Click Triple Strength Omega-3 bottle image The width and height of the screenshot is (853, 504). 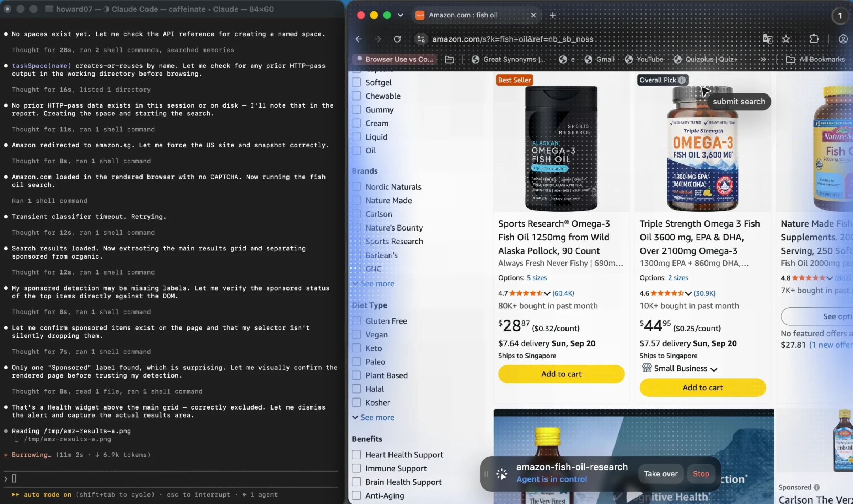coord(702,148)
